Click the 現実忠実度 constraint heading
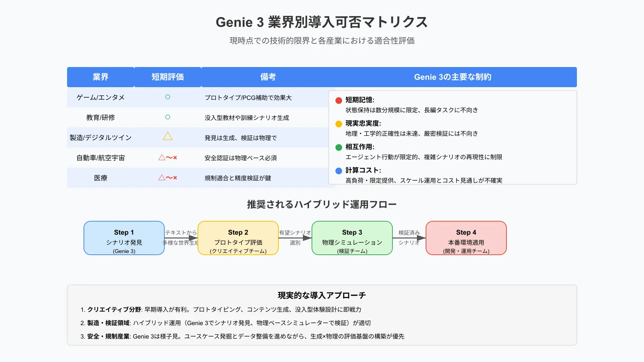Image resolution: width=644 pixels, height=362 pixels. pos(363,123)
